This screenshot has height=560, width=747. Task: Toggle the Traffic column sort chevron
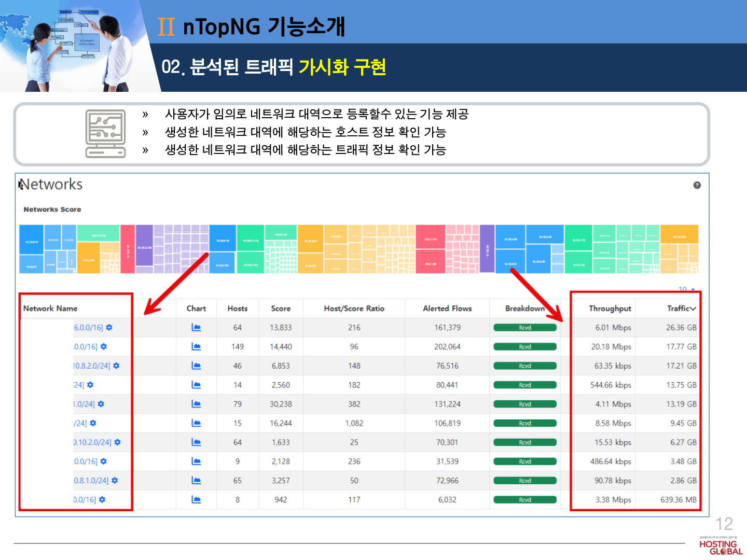click(x=693, y=309)
